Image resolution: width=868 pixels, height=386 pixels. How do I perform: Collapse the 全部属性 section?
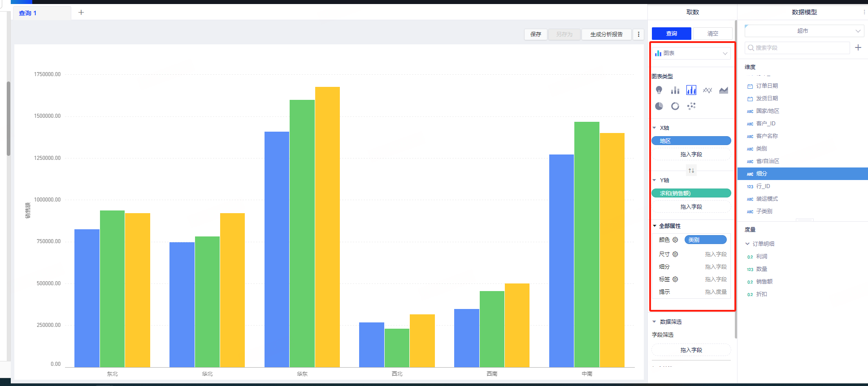(x=655, y=226)
